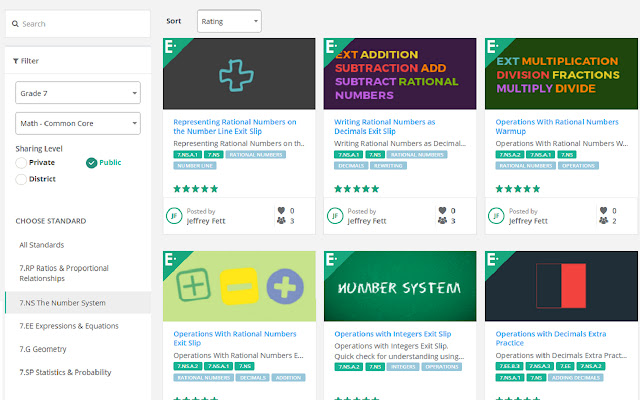This screenshot has height=400, width=640.
Task: Click Jeffrey Fett on Writing Rational Numbers card
Action: [x=367, y=221]
